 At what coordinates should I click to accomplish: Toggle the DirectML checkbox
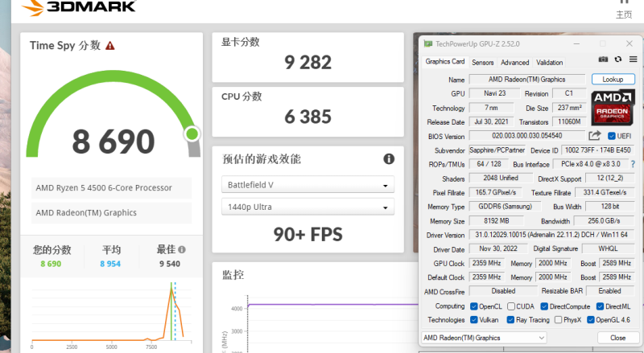[600, 306]
